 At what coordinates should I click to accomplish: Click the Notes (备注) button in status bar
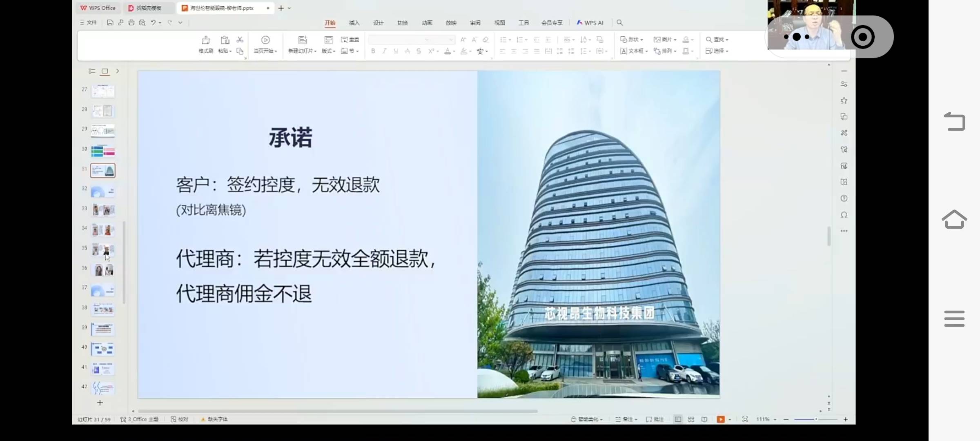tap(626, 419)
